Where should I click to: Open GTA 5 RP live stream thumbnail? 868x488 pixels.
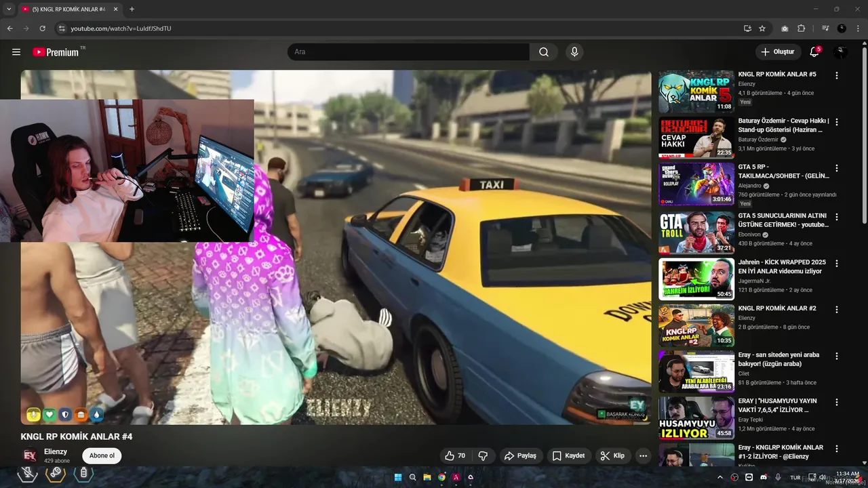[x=696, y=184]
